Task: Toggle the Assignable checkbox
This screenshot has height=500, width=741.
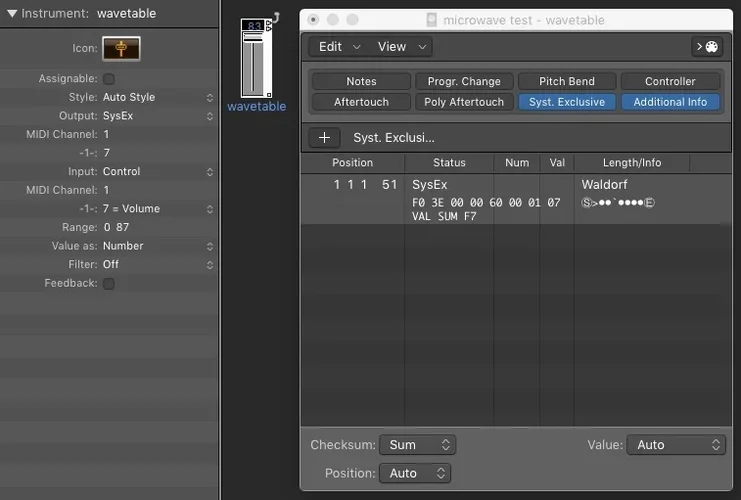Action: (109, 79)
